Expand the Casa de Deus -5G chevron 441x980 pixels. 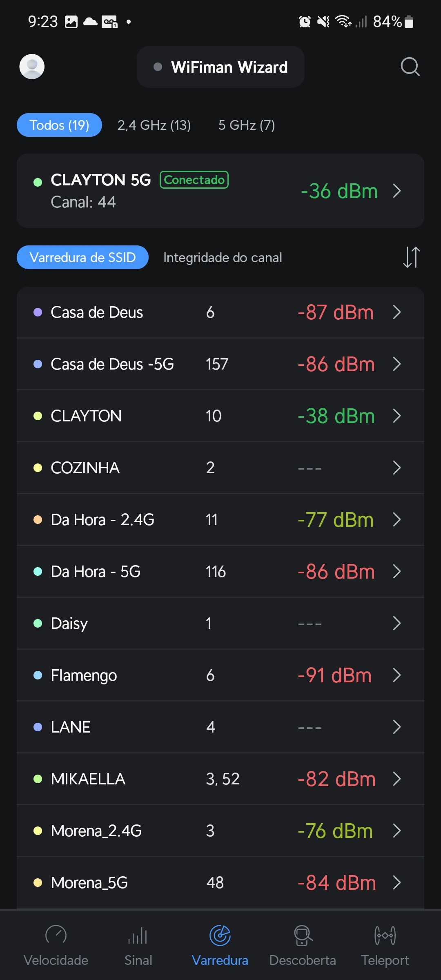tap(396, 364)
